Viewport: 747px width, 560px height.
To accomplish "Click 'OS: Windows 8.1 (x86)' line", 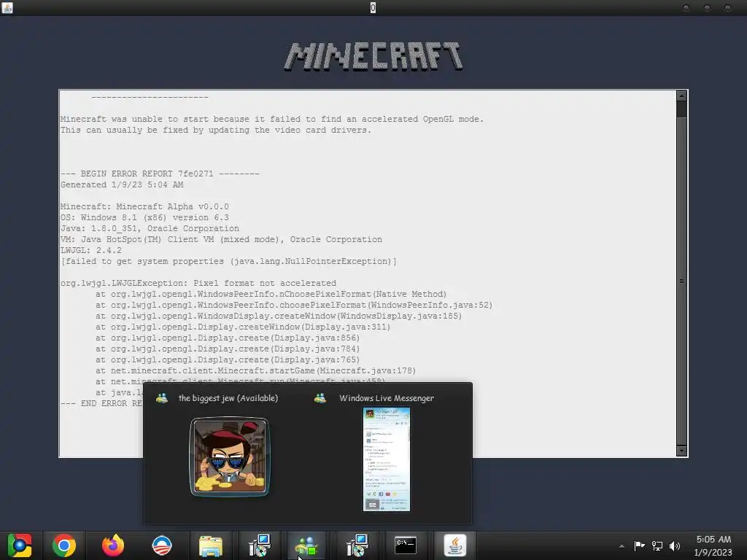I will pos(144,217).
